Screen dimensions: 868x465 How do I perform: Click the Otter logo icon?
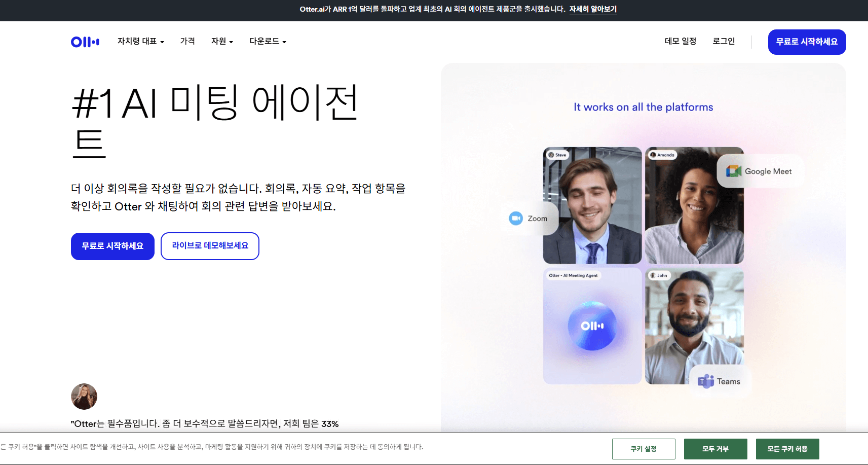tap(85, 42)
